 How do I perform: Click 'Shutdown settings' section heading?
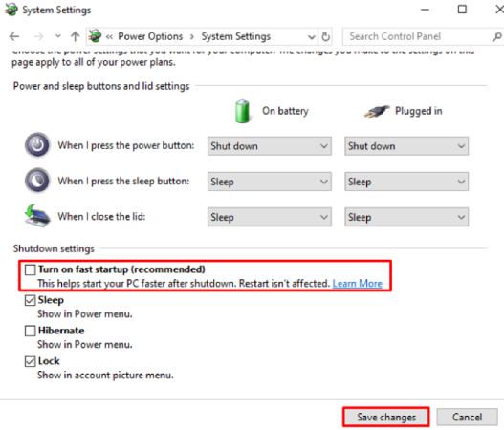coord(54,248)
